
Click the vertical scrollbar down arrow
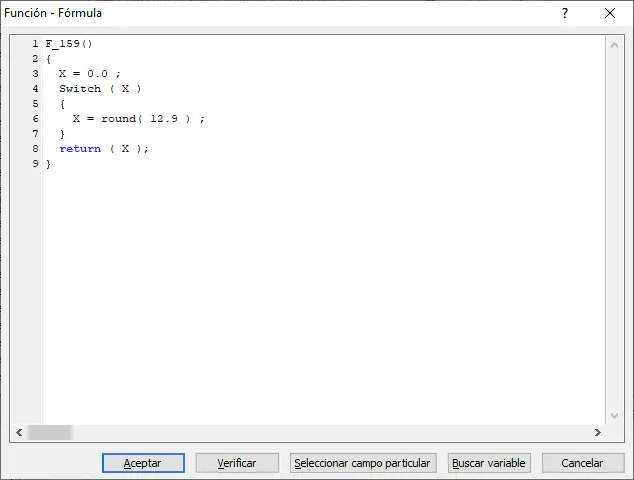(x=614, y=416)
